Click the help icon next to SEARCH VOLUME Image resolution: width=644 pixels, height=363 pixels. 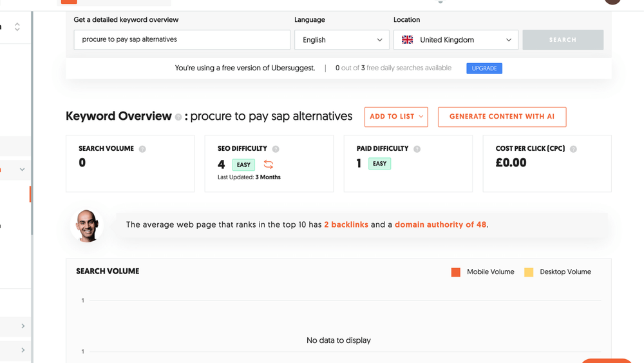[142, 149]
